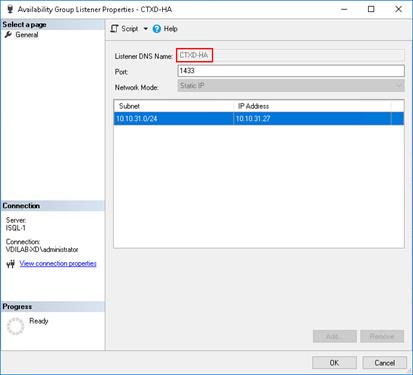
Task: Click the IP Address column header
Action: [x=312, y=106]
